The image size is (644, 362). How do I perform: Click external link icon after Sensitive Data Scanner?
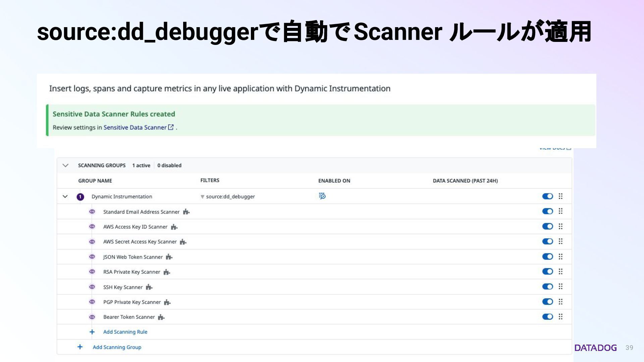tap(171, 127)
